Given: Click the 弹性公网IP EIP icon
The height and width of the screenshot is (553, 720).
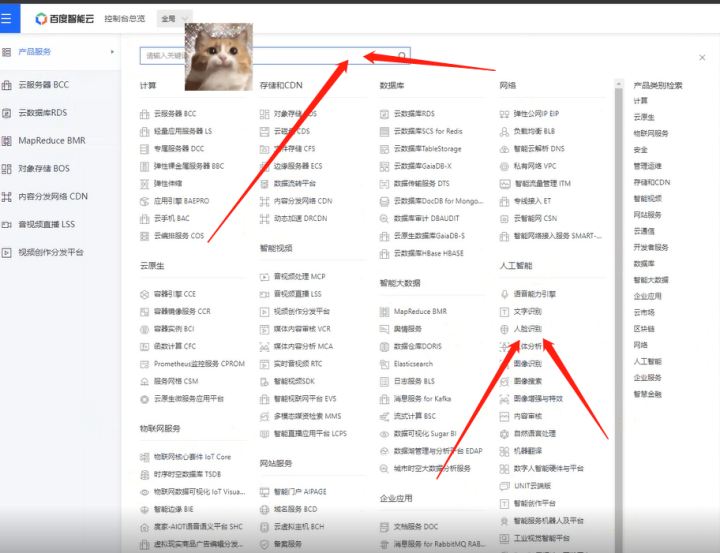Looking at the screenshot, I should 504,114.
